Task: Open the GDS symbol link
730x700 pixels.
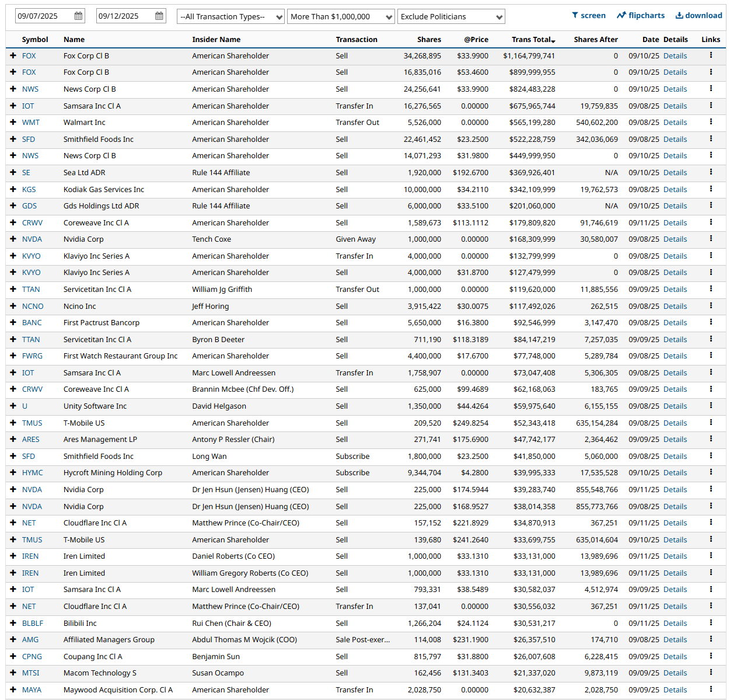Action: (x=29, y=206)
